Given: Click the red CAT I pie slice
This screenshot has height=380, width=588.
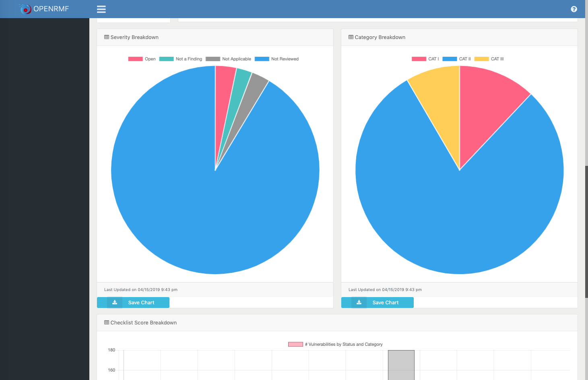Looking at the screenshot, I should coord(485,105).
